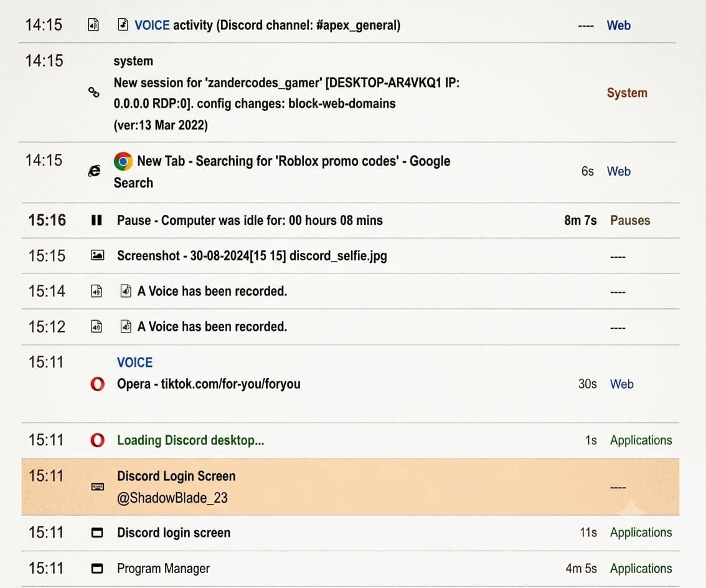Select 'A Voice has been recorded.' at 15:12

(212, 326)
